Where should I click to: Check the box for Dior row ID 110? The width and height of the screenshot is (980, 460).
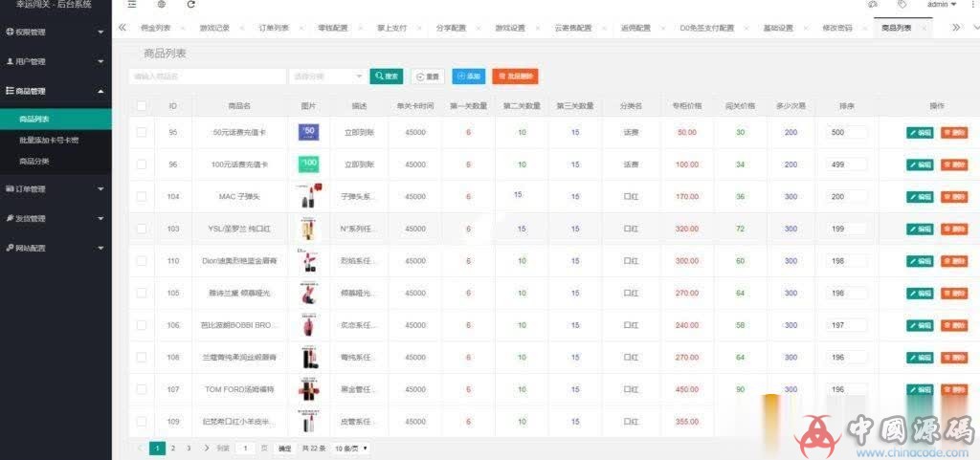click(x=142, y=261)
